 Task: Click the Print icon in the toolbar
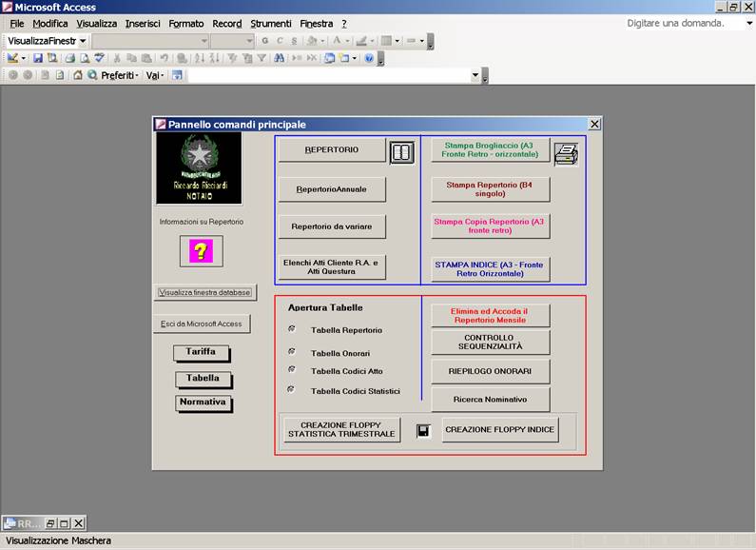(x=70, y=58)
